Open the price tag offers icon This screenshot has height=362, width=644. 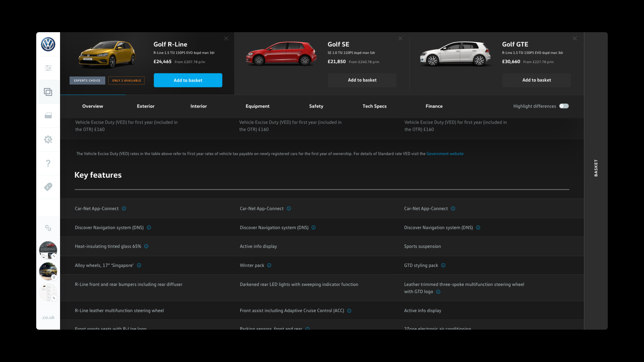tap(48, 187)
